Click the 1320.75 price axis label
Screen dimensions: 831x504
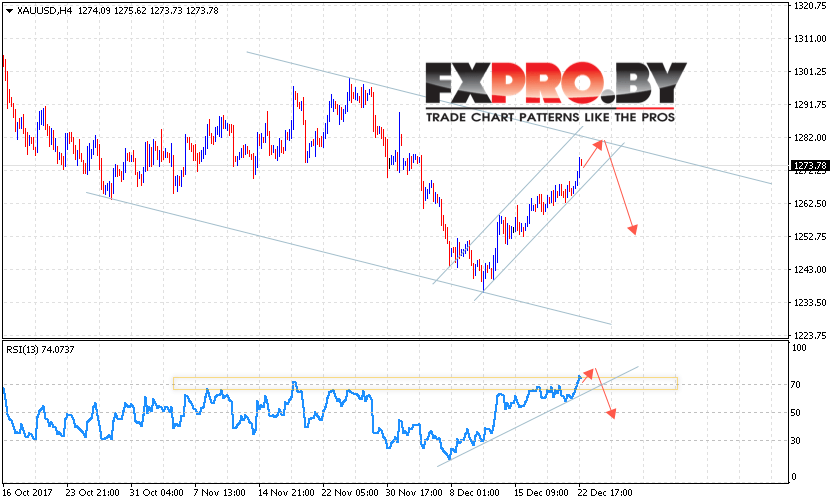click(x=810, y=6)
